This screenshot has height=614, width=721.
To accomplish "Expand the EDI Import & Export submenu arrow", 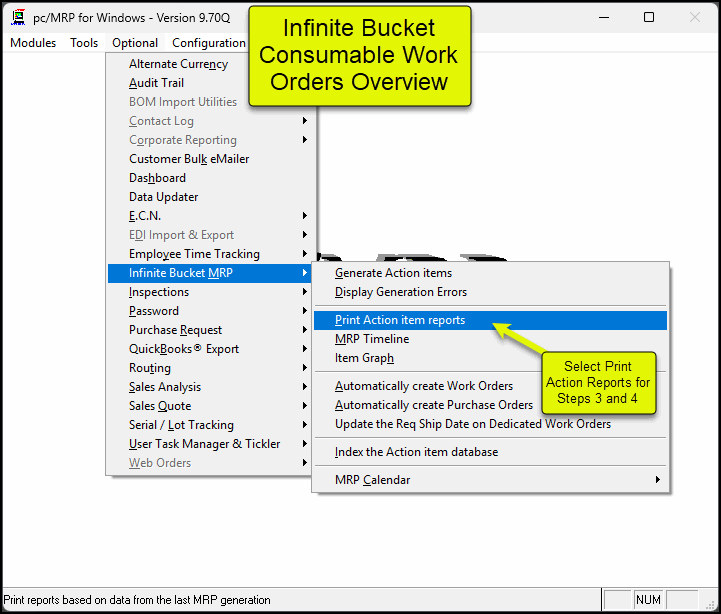I will tap(304, 235).
